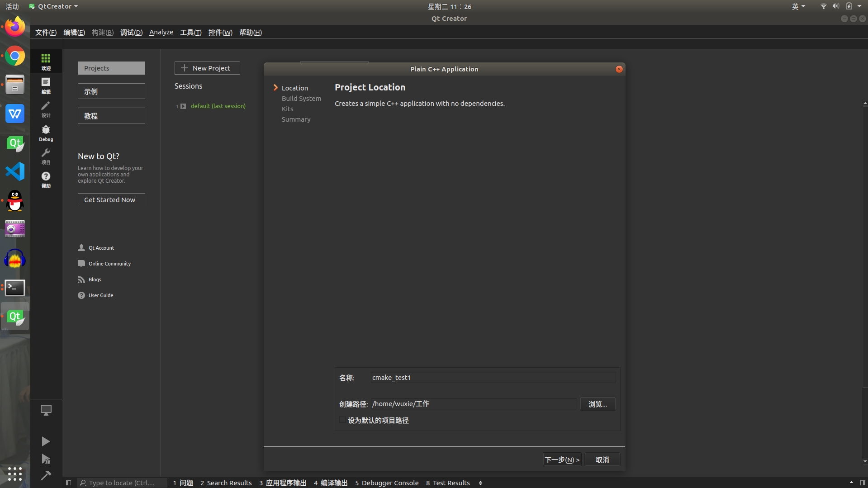Switch to 编辑 (Edit) mode in sidebar
This screenshot has height=488, width=868.
(45, 86)
